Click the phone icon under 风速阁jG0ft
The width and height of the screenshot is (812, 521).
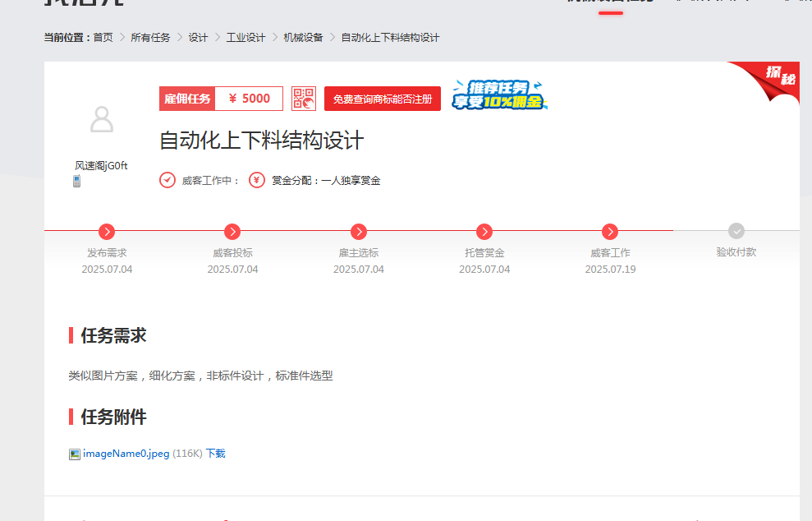click(x=76, y=179)
